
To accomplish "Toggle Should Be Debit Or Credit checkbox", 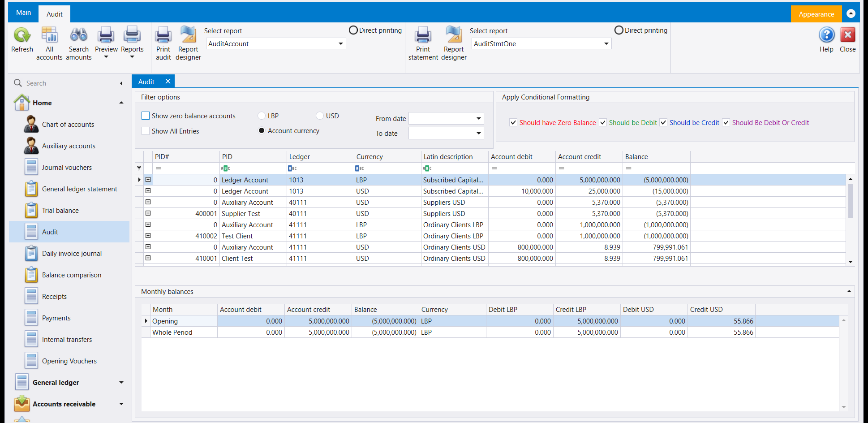I will pyautogui.click(x=726, y=122).
